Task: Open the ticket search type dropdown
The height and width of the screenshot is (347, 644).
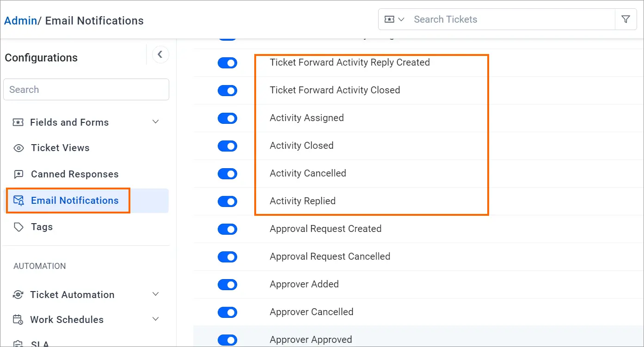Action: [394, 19]
